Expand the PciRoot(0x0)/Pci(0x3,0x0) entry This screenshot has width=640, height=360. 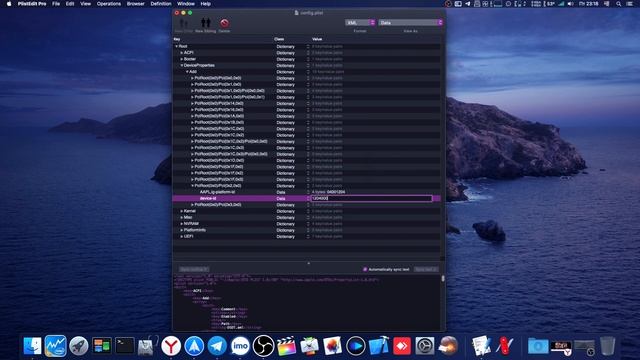192,205
